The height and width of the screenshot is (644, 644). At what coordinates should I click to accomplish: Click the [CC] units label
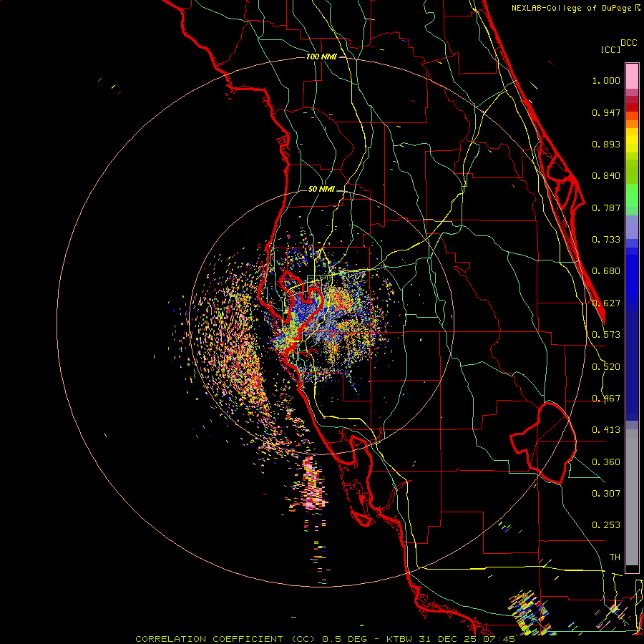611,49
